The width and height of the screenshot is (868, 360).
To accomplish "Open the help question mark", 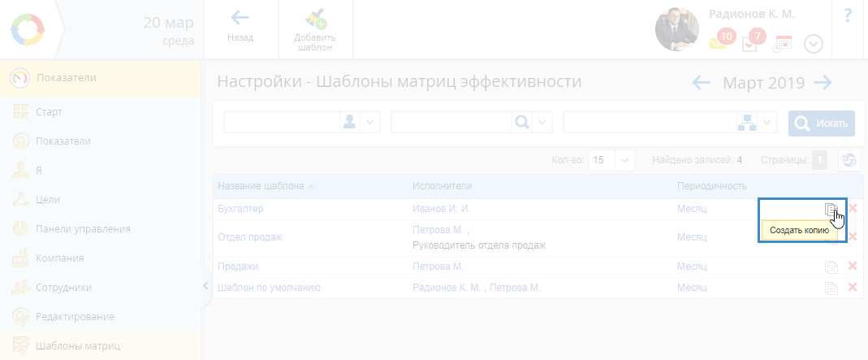I will [848, 16].
